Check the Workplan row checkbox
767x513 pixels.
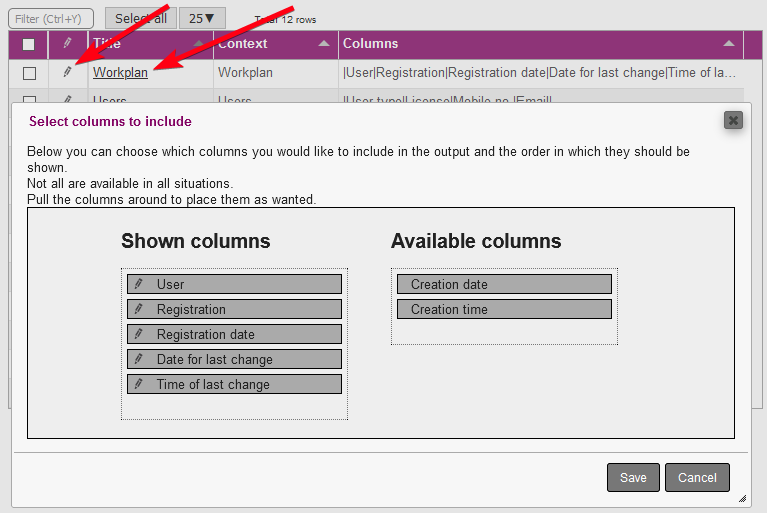(x=29, y=73)
